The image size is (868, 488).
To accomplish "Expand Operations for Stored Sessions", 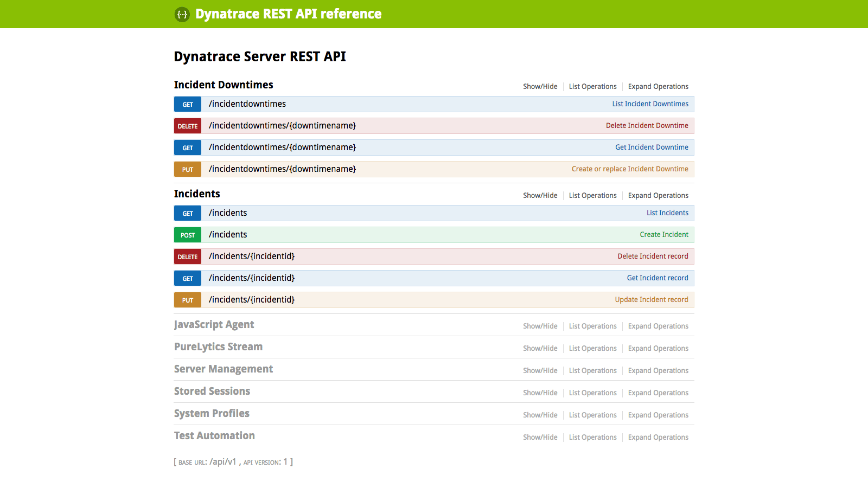I will (x=658, y=393).
